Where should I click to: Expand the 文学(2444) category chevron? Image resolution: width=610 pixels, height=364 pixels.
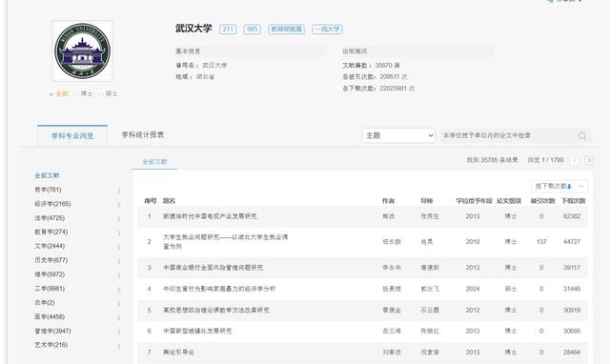119,248
